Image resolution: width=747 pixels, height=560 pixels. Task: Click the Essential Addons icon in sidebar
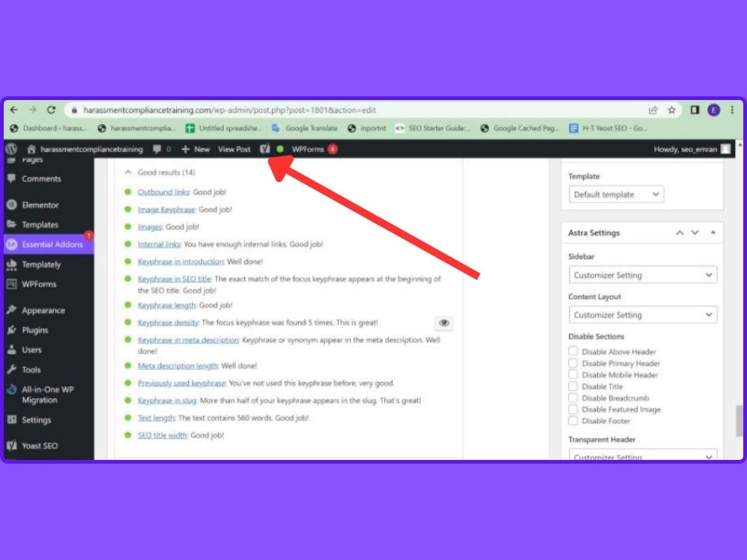[x=12, y=244]
